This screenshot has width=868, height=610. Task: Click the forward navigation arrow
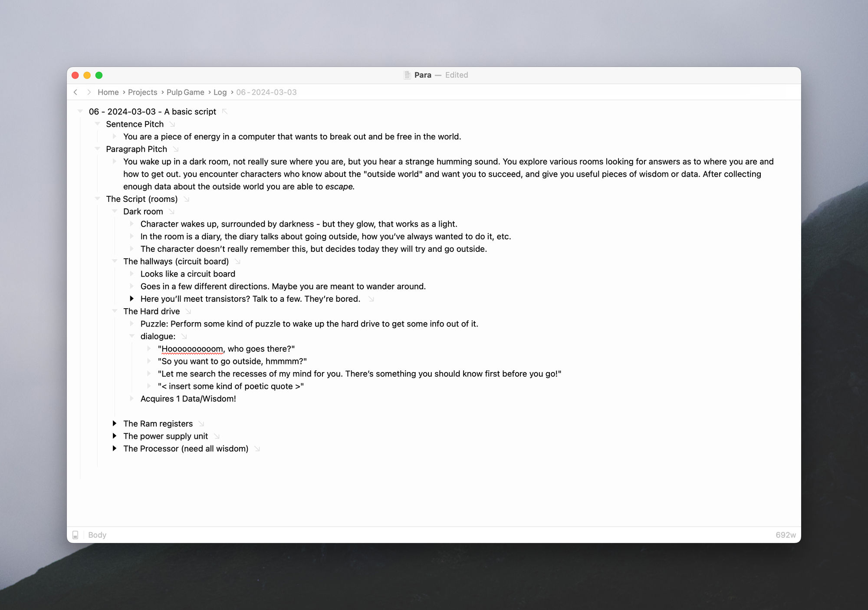[89, 92]
